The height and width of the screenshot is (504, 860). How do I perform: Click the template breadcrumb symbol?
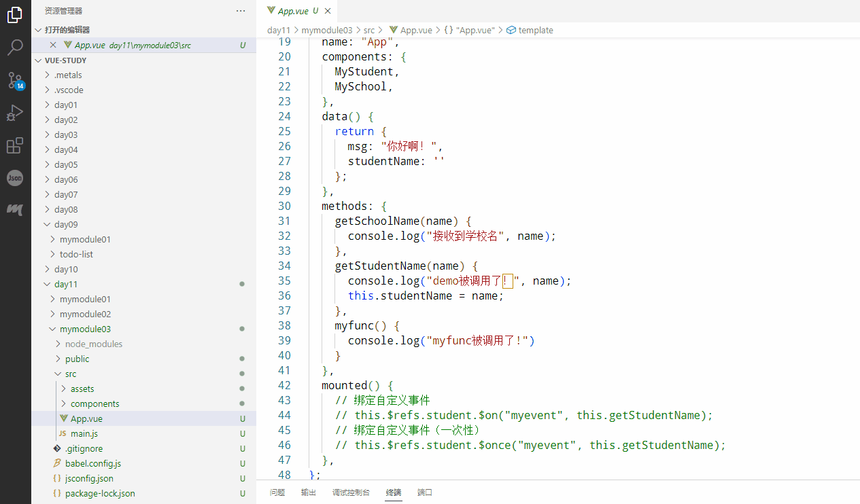[536, 30]
